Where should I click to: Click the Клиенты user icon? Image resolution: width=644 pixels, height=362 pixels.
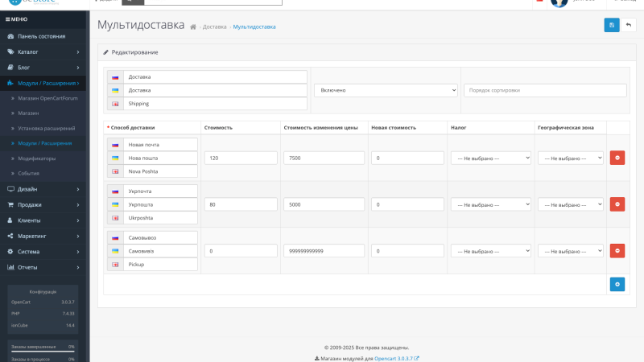point(10,220)
